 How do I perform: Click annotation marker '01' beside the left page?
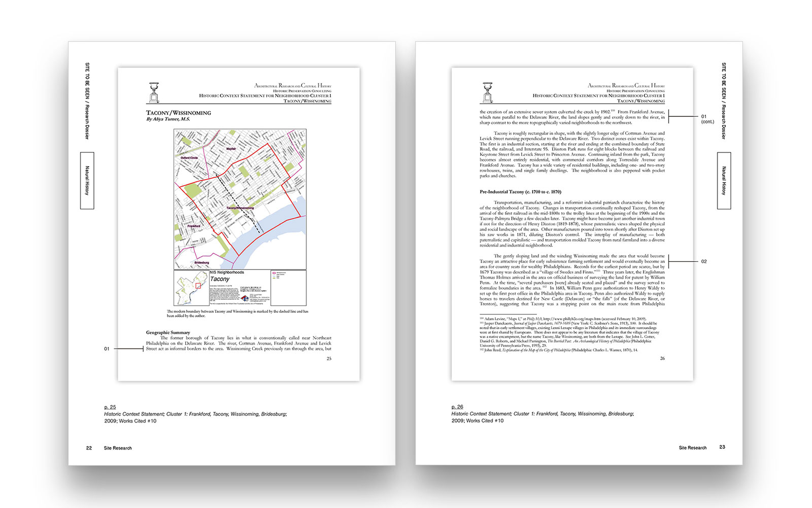107,349
